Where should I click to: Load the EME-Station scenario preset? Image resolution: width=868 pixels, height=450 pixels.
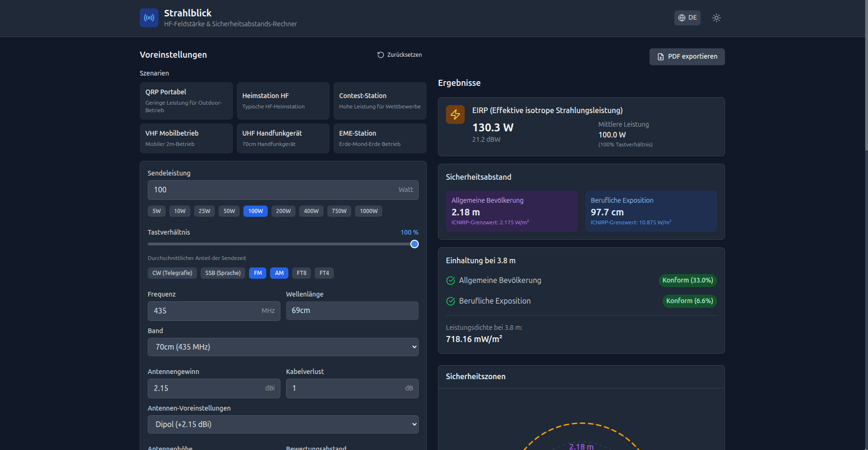(x=379, y=138)
